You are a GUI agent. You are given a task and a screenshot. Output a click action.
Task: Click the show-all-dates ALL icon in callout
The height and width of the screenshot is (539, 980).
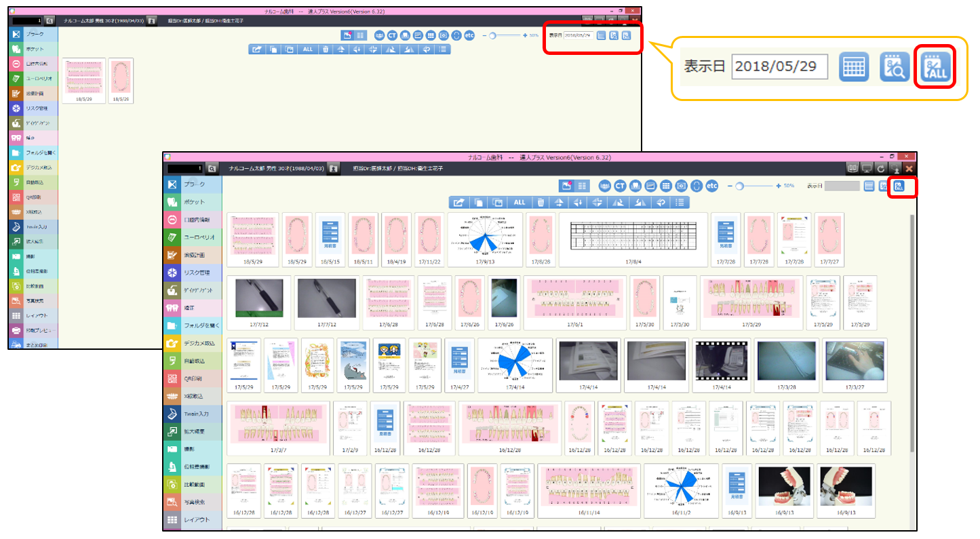(x=936, y=66)
